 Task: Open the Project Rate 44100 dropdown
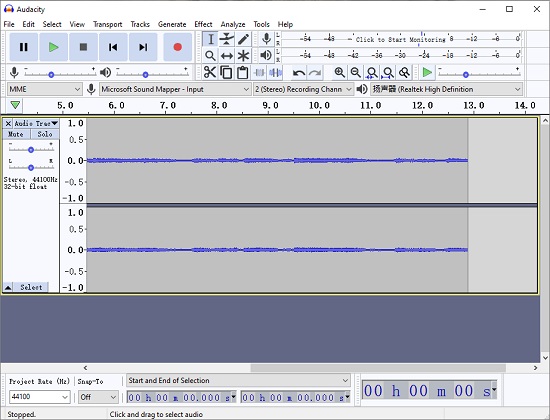40,397
